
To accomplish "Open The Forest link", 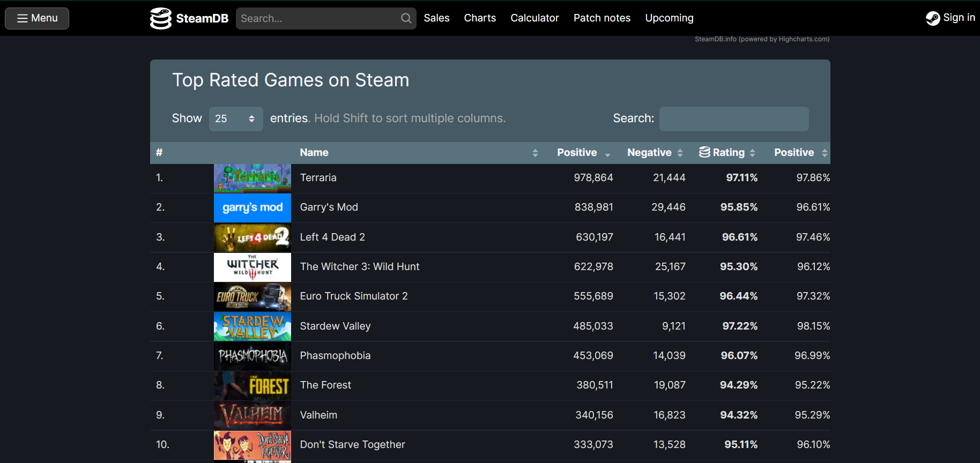I will pyautogui.click(x=325, y=385).
